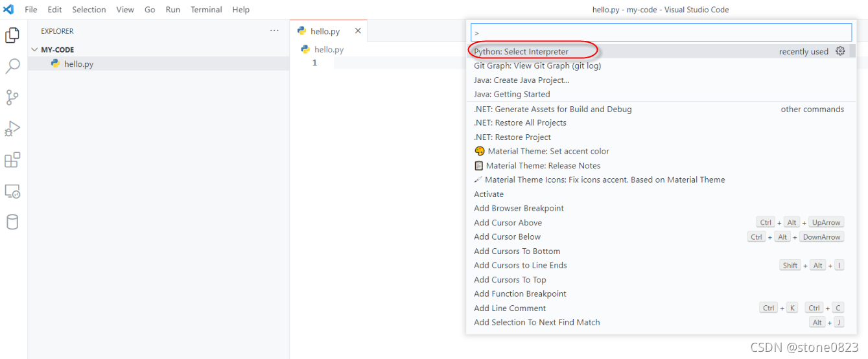Run Python: Select Interpreter command
The height and width of the screenshot is (359, 868).
tap(661, 51)
